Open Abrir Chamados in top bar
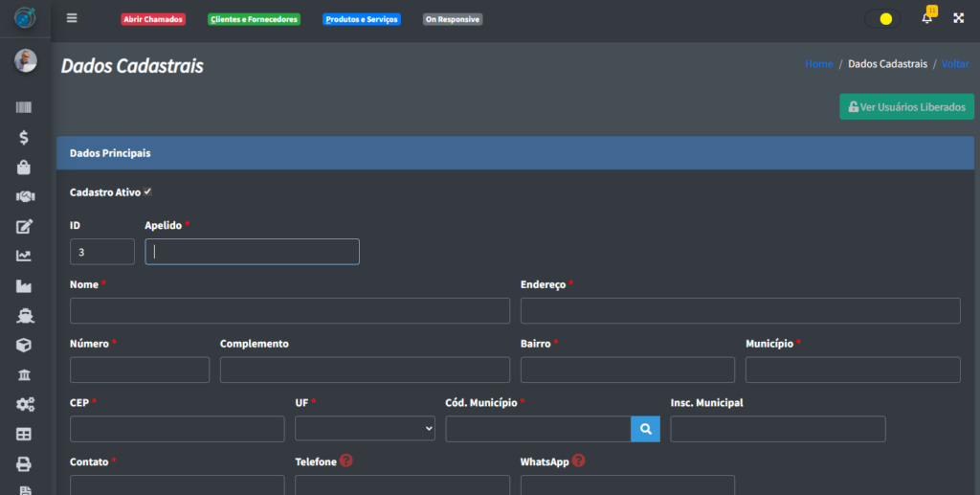Image resolution: width=980 pixels, height=495 pixels. (152, 19)
